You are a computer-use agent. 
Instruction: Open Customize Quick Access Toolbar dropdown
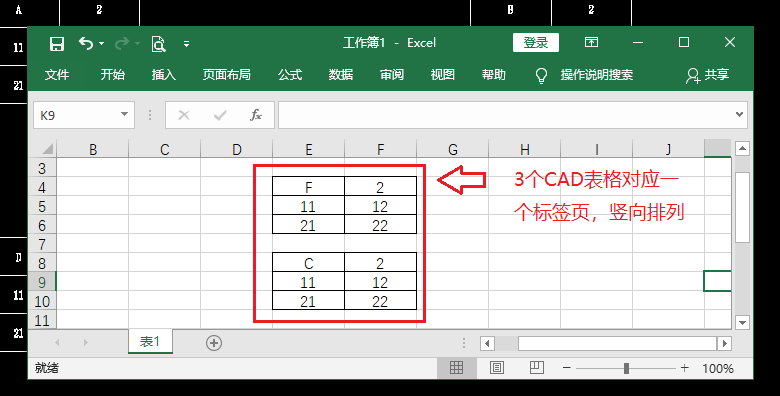click(187, 44)
